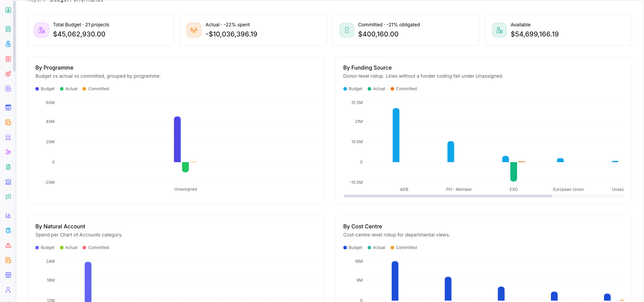Click the Actual -$10,036,396.19 value
This screenshot has width=644, height=302.
[x=231, y=34]
